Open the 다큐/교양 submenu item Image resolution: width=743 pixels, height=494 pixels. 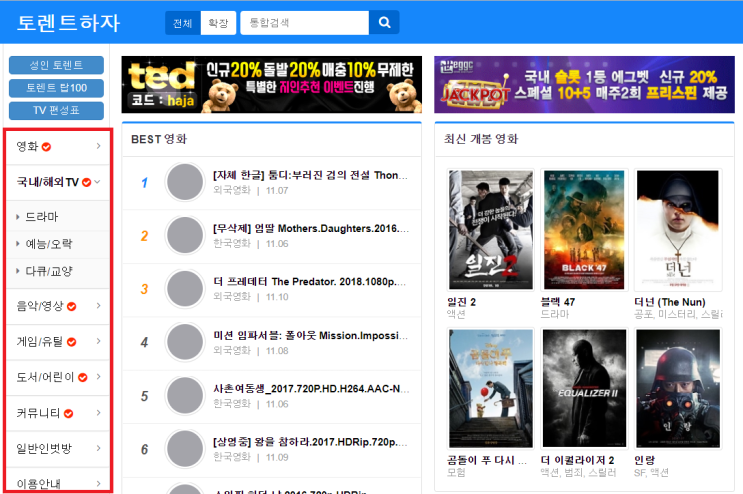click(49, 271)
